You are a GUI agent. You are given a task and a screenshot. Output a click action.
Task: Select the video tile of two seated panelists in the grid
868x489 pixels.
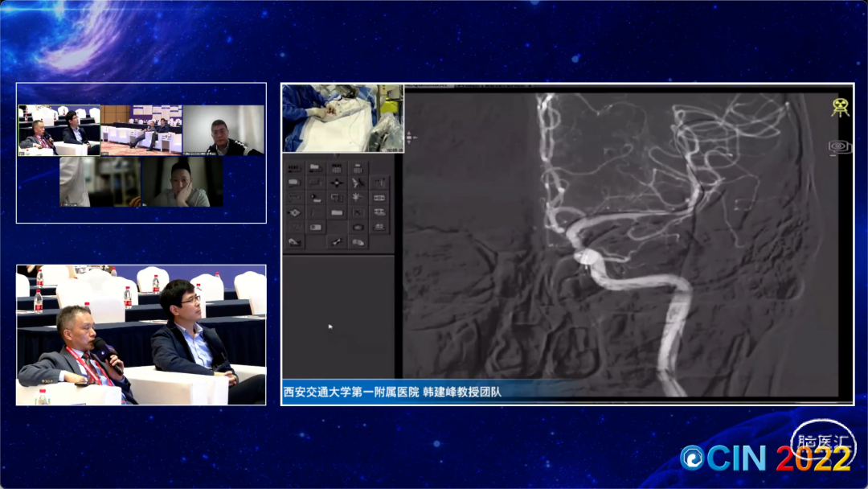[x=59, y=130]
